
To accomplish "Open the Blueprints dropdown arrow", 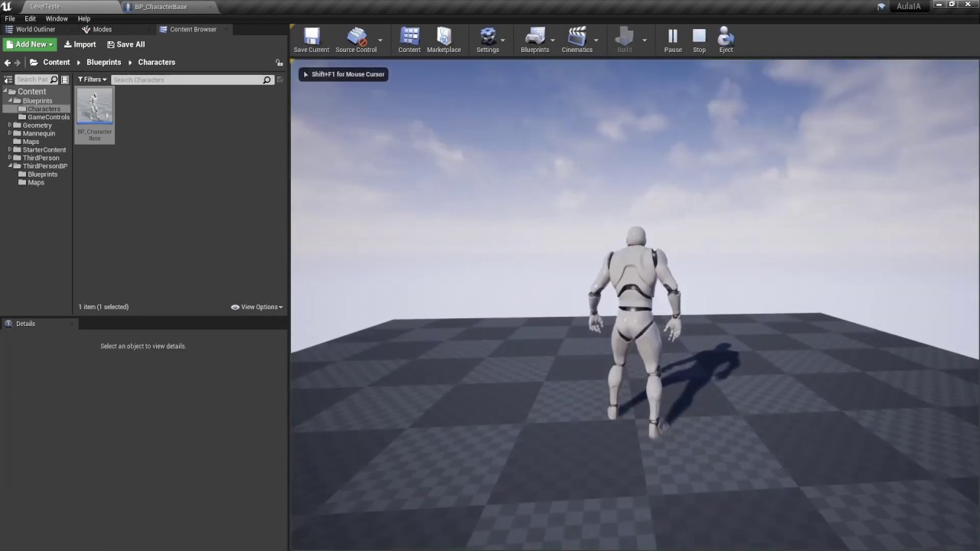I will coord(553,40).
